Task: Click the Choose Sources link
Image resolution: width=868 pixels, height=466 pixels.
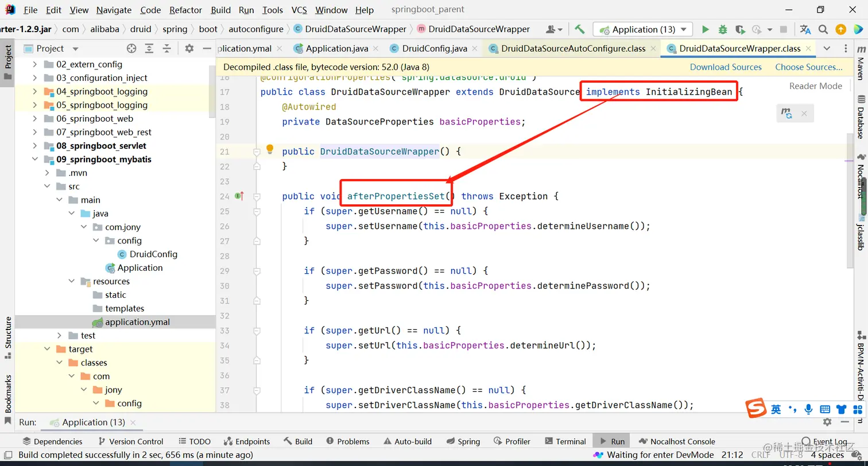Action: click(809, 67)
